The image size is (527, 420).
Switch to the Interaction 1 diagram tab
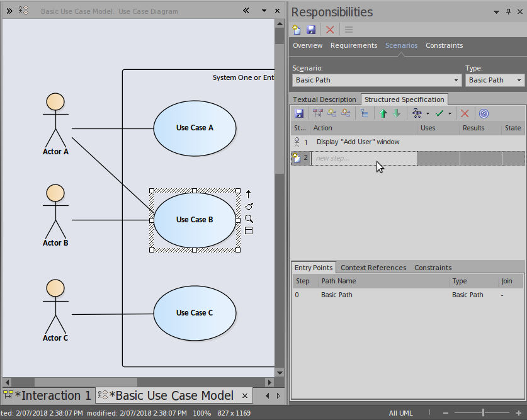point(48,395)
